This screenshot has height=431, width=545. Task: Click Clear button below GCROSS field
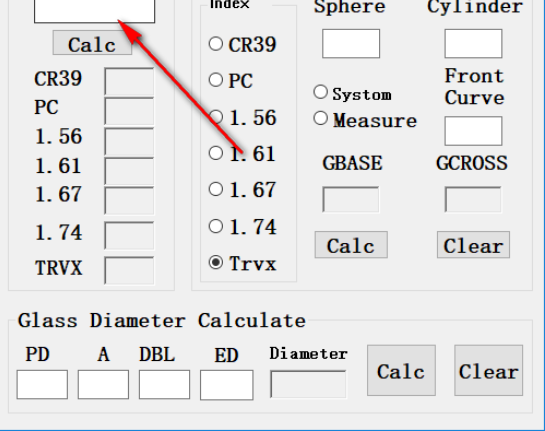tap(473, 245)
